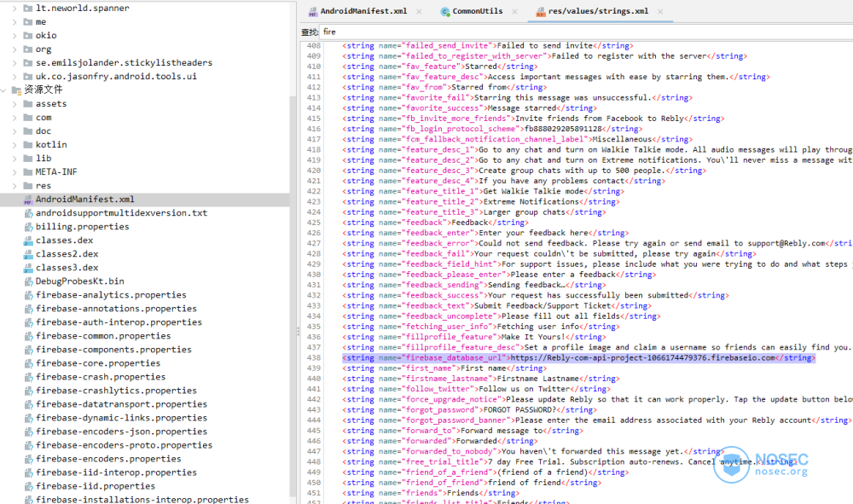Click the friend_of_friend string line

472,482
